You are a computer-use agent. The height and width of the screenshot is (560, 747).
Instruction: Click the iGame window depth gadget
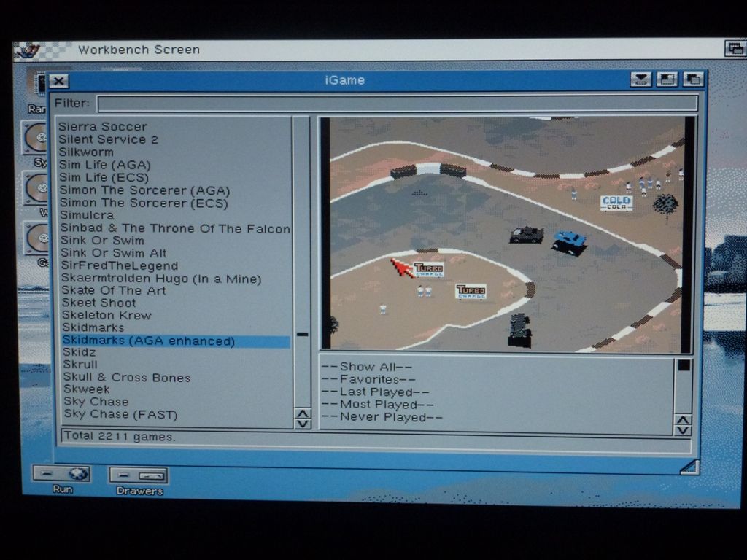(x=693, y=79)
